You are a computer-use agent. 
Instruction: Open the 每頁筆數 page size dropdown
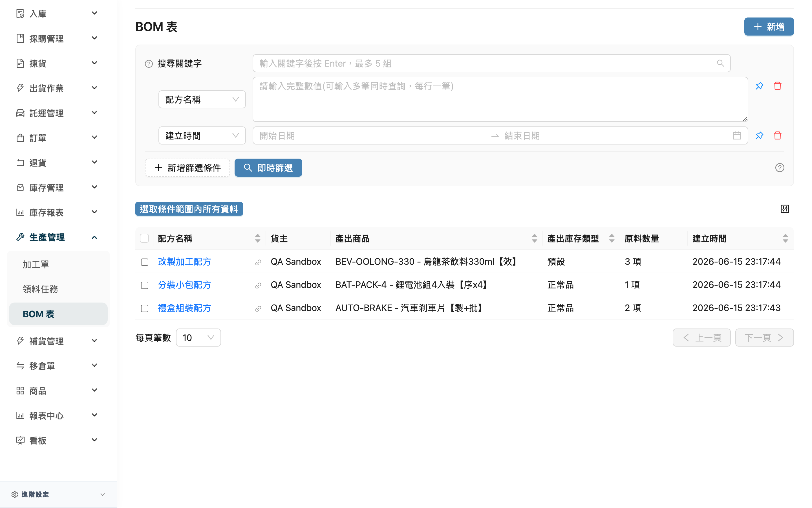[x=198, y=338]
